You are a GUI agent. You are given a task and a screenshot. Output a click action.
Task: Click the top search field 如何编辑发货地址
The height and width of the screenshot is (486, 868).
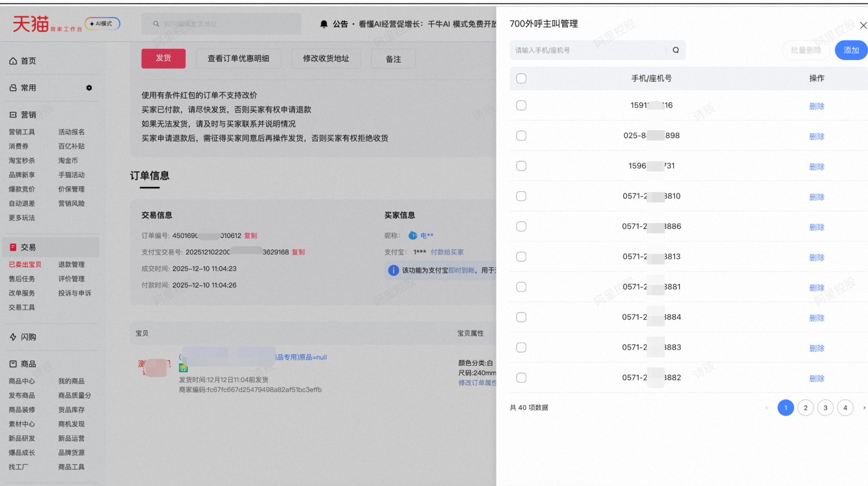[221, 24]
